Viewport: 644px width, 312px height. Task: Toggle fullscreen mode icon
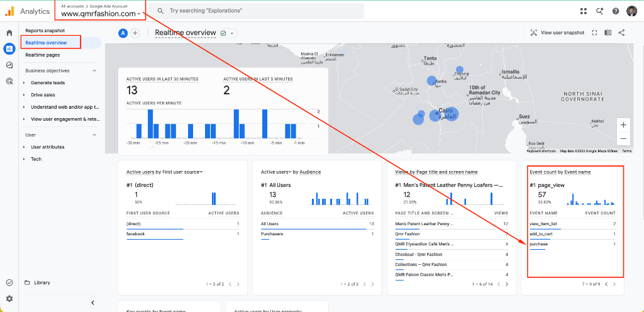point(594,33)
